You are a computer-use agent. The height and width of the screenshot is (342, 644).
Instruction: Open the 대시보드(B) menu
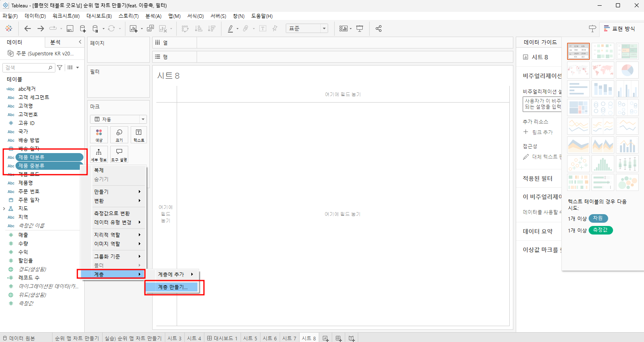pyautogui.click(x=99, y=16)
